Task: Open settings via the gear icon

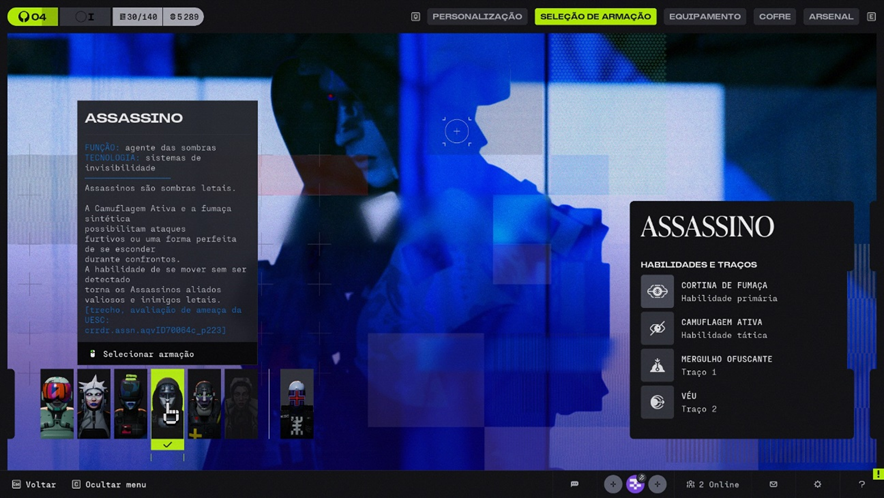Action: click(817, 484)
